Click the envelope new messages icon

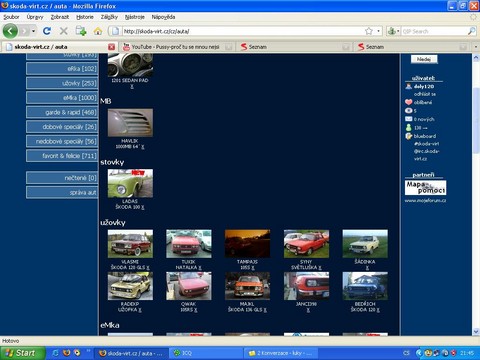pyautogui.click(x=409, y=119)
